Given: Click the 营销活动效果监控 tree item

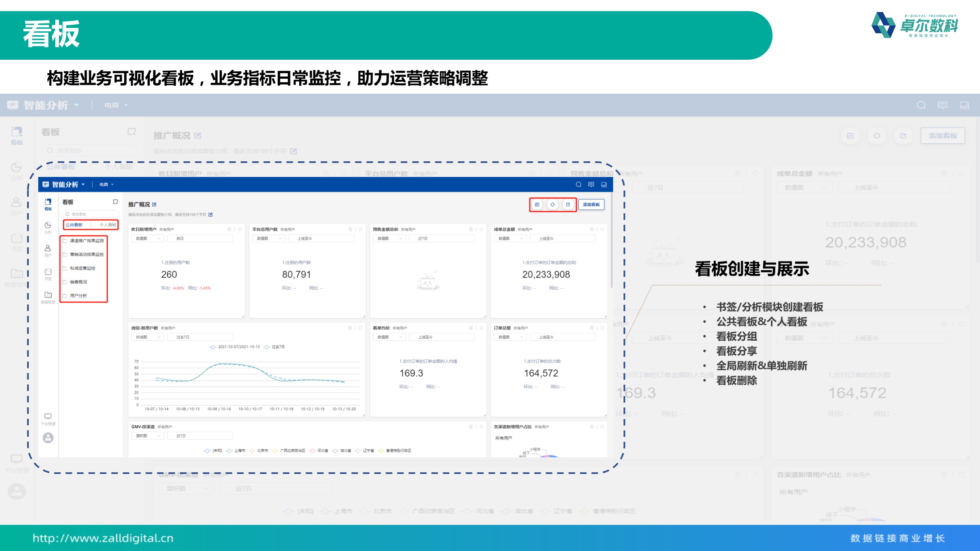Looking at the screenshot, I should click(x=86, y=254).
